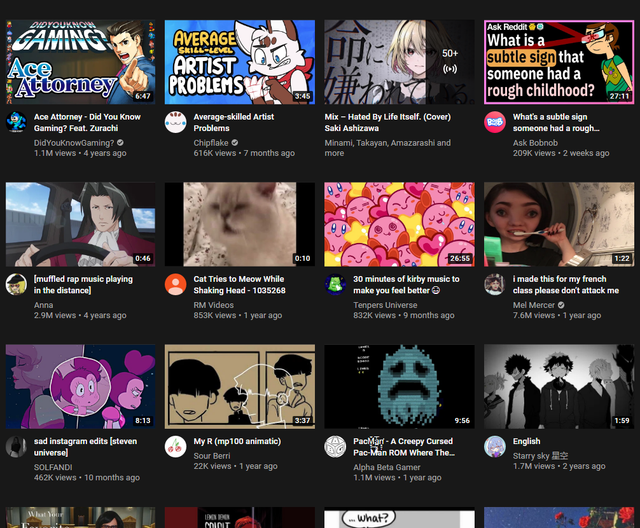Open title 'Ace Attorney - Did You Know Gaming?'
Viewport: 640px width, 528px height.
point(87,122)
